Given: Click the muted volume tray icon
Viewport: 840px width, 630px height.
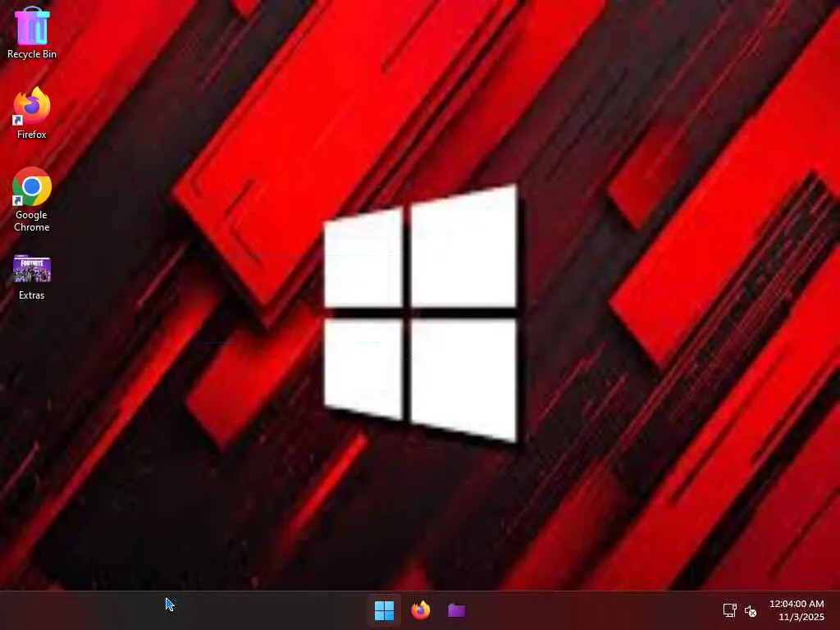Looking at the screenshot, I should coord(751,610).
